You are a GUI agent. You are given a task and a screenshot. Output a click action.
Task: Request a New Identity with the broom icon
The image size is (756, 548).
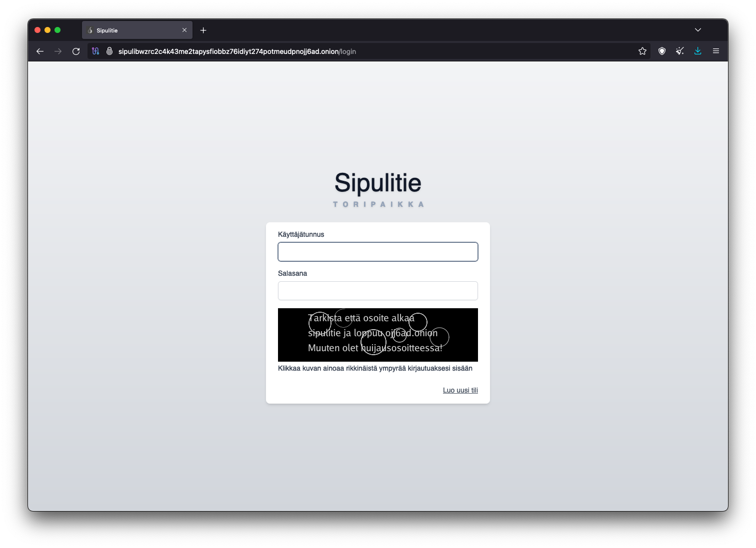(679, 51)
